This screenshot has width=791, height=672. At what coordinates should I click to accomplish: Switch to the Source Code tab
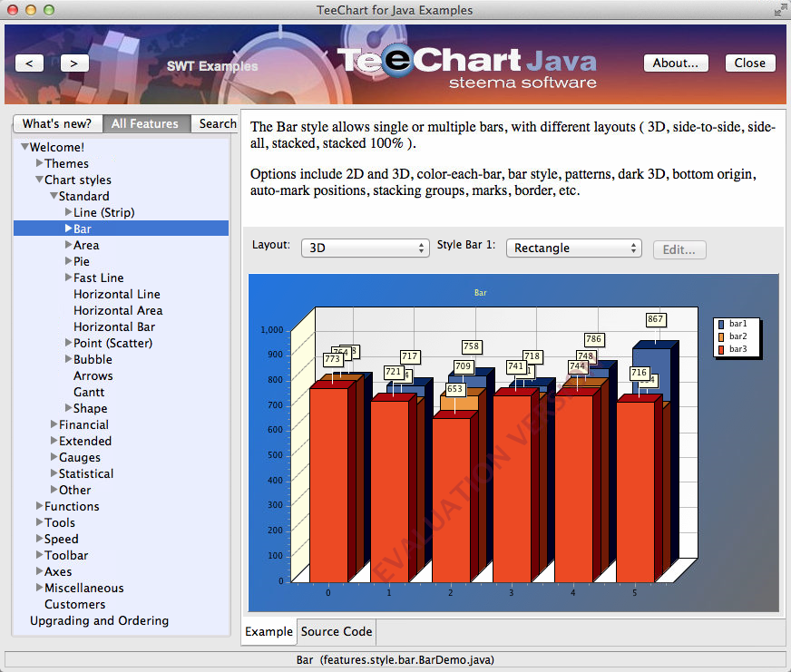coord(337,631)
